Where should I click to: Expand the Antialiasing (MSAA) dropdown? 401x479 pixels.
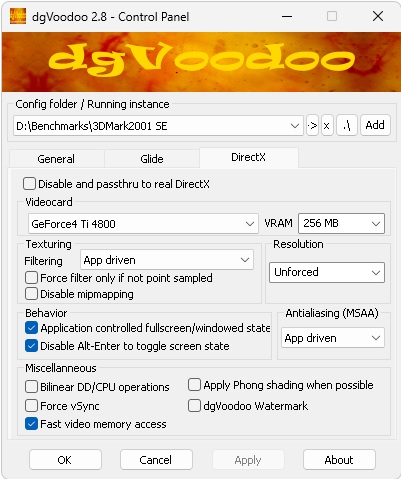pyautogui.click(x=333, y=338)
